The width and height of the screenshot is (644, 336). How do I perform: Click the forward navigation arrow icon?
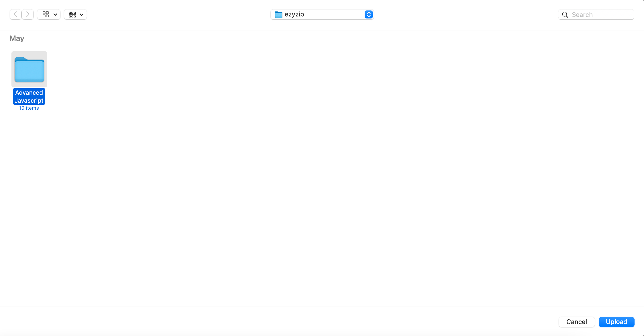(x=28, y=14)
